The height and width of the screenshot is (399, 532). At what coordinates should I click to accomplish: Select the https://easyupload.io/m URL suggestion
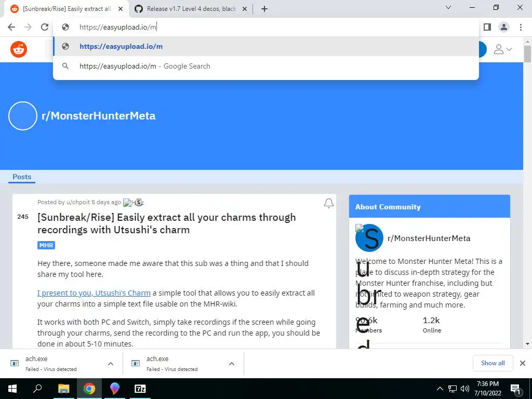(x=265, y=46)
